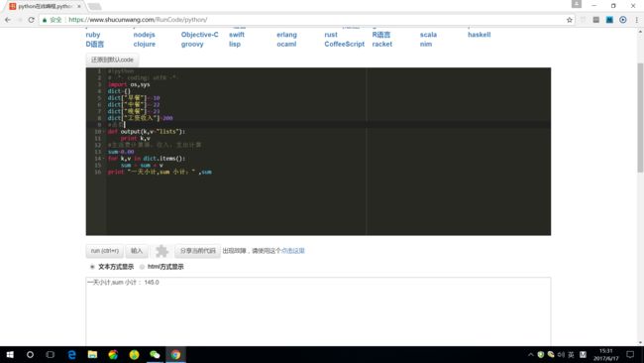Choose the ocaml language link
This screenshot has width=644, height=363.
pos(286,45)
